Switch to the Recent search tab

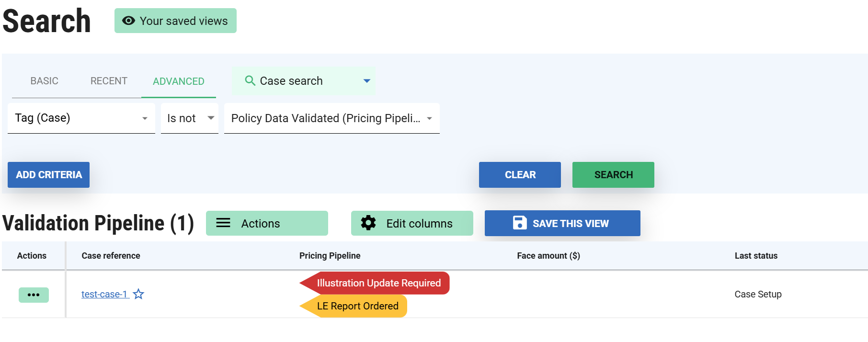(109, 81)
